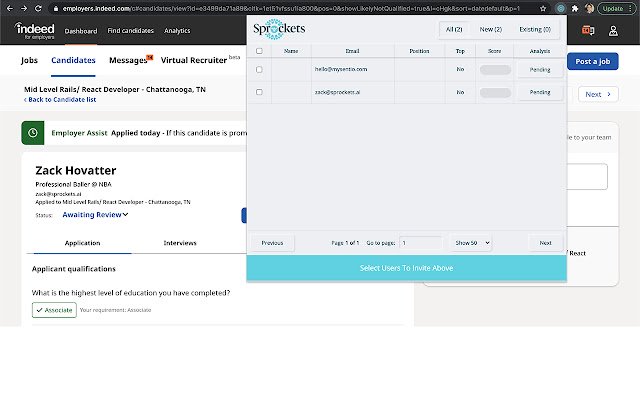This screenshot has width=640, height=400.
Task: Go to Next candidate button
Action: coord(598,94)
